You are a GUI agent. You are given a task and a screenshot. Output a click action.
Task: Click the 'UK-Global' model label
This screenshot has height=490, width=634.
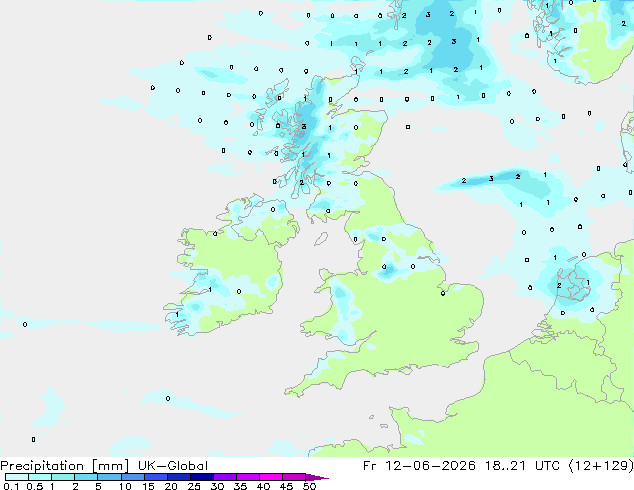coord(173,466)
